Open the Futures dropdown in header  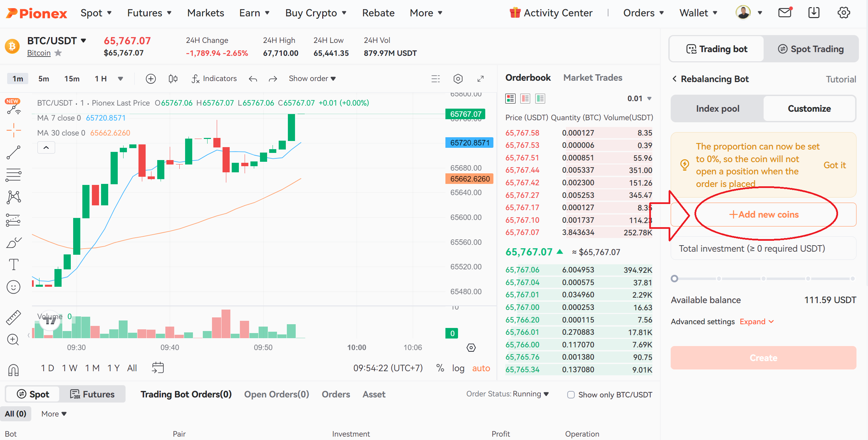click(149, 13)
